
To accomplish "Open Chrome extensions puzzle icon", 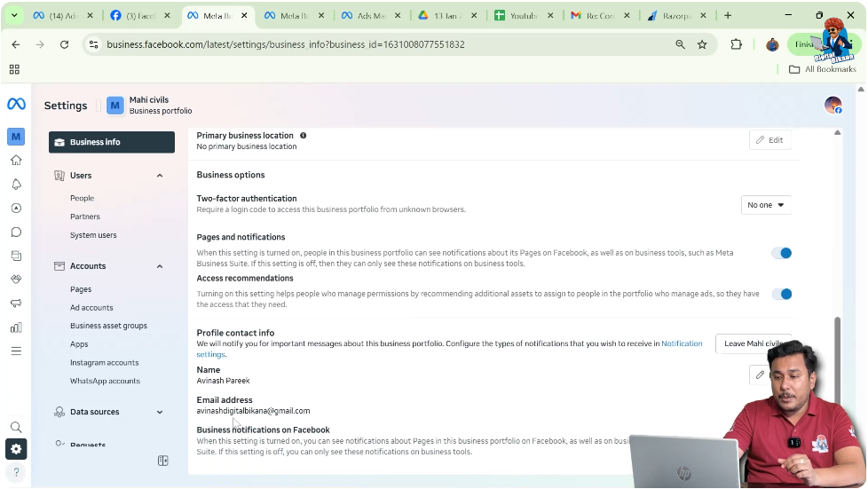I will pos(737,44).
